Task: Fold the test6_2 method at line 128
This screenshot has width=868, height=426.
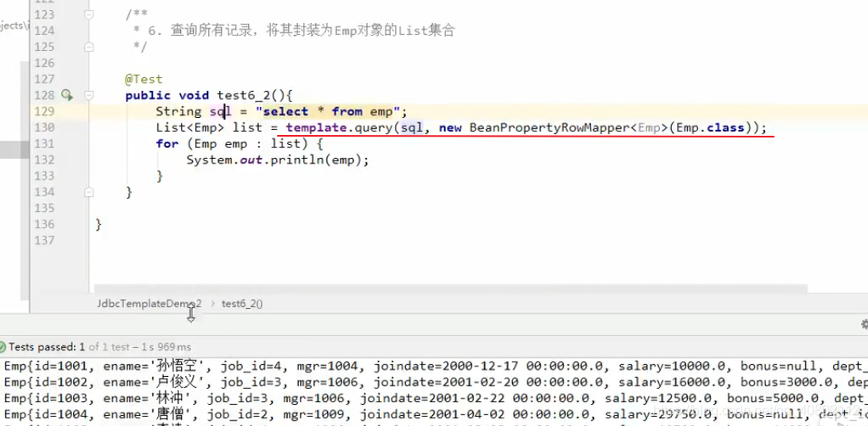Action: [88, 96]
